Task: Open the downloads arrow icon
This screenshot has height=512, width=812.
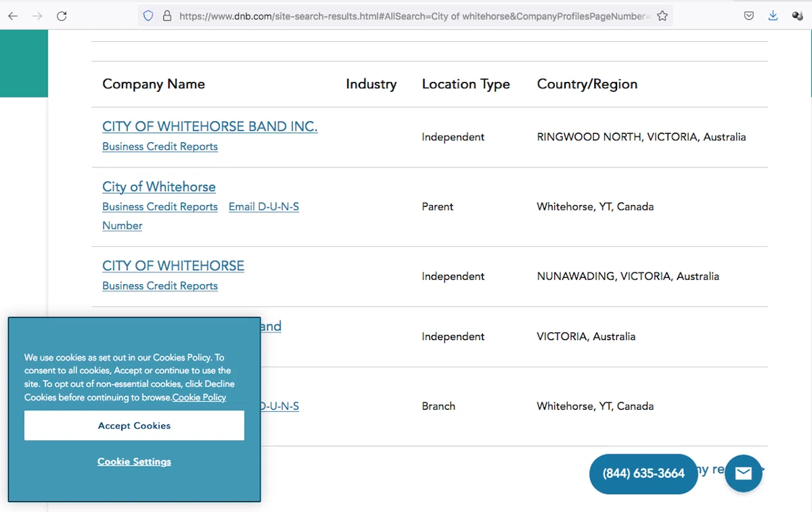Action: [773, 16]
